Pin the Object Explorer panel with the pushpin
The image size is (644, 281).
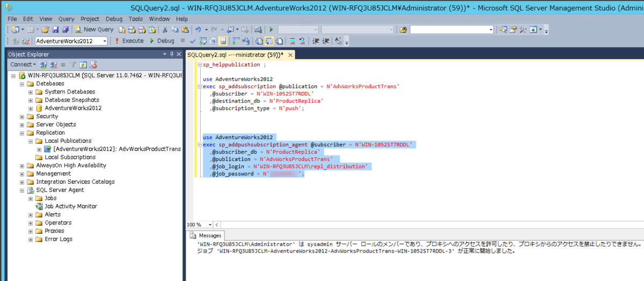tap(171, 54)
